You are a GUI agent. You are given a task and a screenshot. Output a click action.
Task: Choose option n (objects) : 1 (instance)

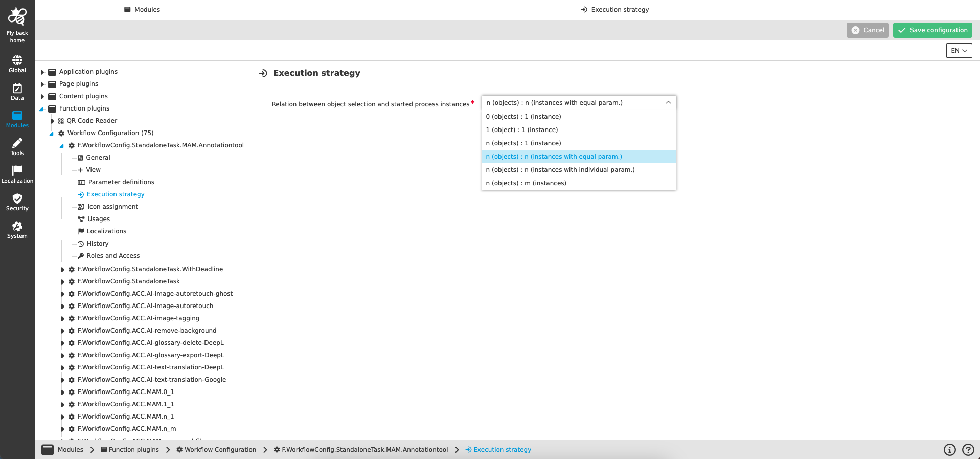point(579,143)
